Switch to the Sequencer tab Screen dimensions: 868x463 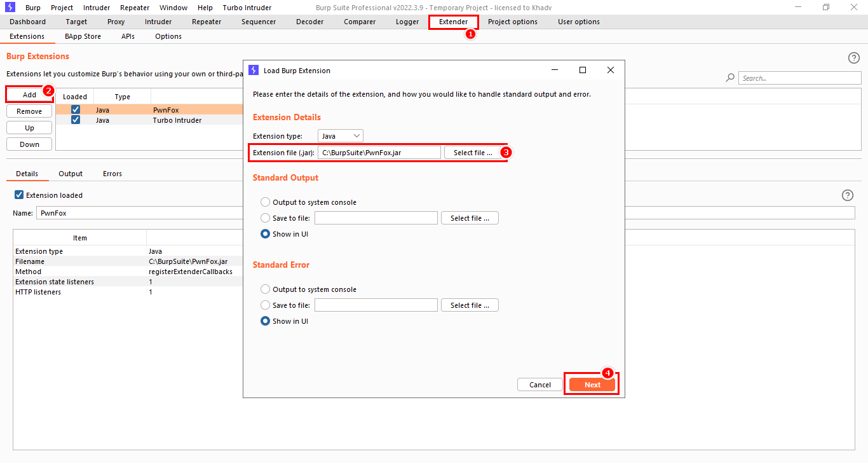[x=259, y=22]
